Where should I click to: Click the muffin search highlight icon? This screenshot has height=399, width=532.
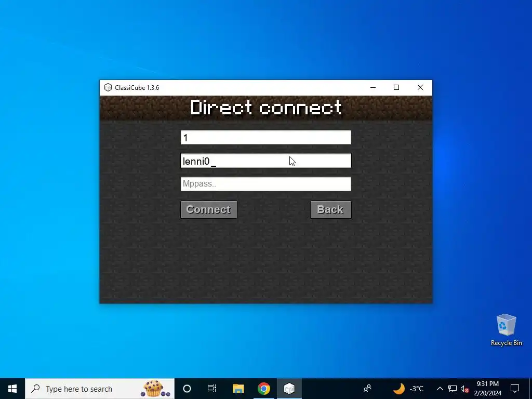click(155, 389)
